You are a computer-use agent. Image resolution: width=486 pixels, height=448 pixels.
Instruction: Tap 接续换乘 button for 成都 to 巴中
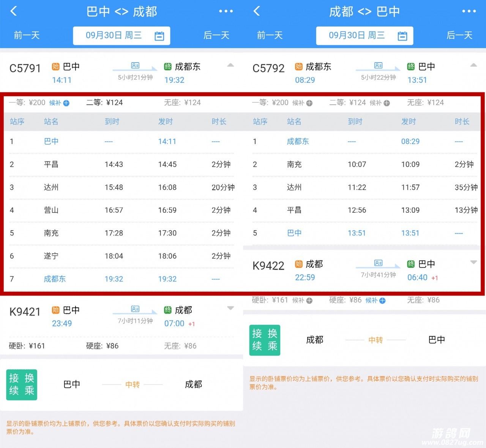point(265,340)
